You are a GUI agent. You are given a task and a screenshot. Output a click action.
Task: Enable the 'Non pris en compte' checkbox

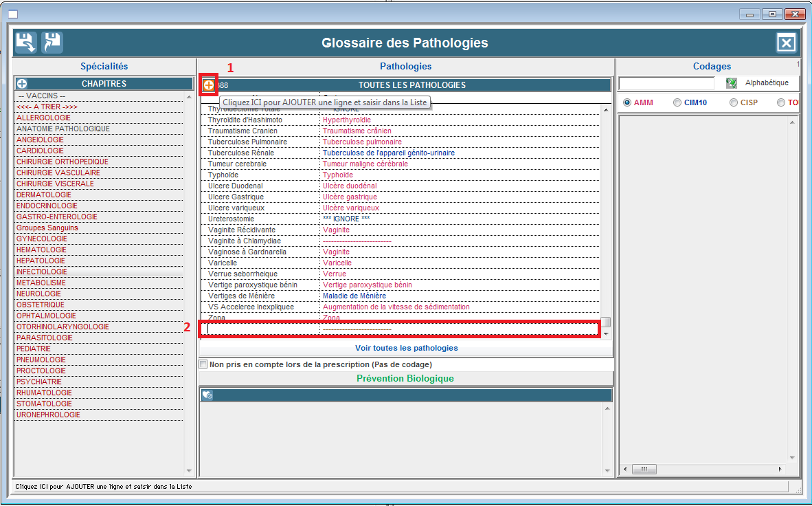(x=203, y=364)
